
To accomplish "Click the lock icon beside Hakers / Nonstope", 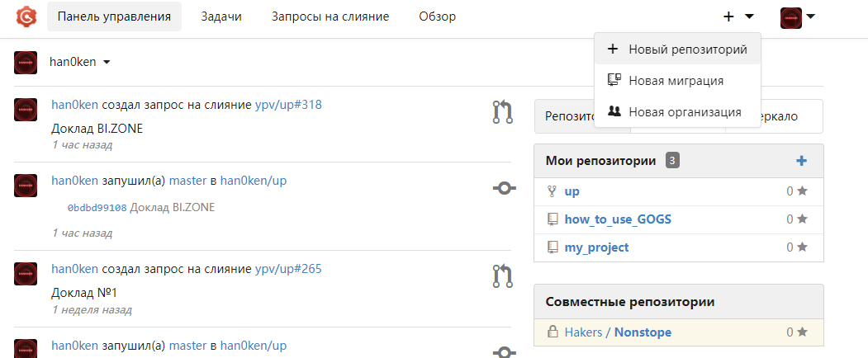I will point(553,332).
